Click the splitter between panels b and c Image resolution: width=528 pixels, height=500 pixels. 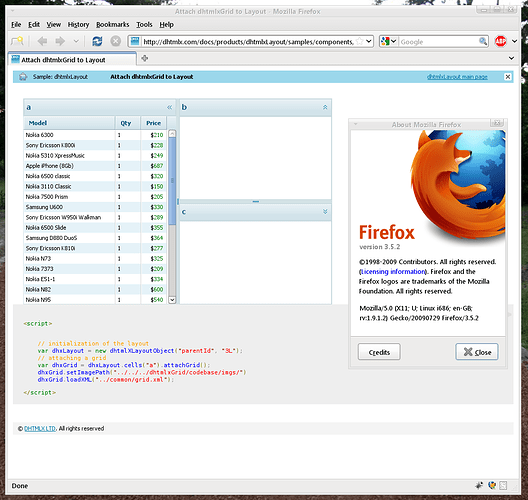(256, 201)
